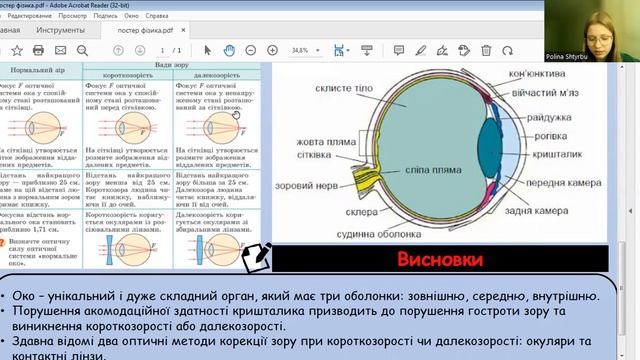The image size is (640, 360).
Task: Rotate the page view icon
Action: click(x=507, y=51)
